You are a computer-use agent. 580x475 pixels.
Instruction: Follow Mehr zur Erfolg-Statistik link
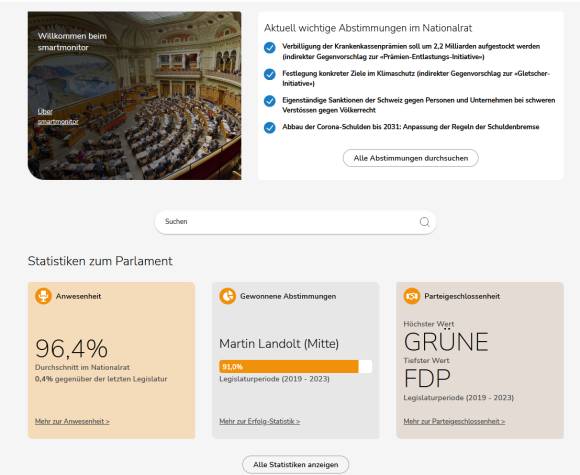pos(260,421)
